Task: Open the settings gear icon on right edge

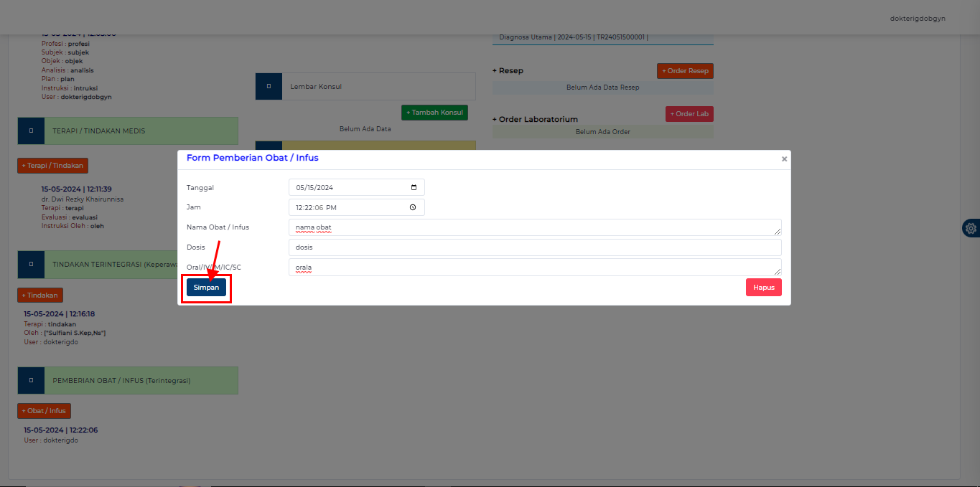Action: 971,227
